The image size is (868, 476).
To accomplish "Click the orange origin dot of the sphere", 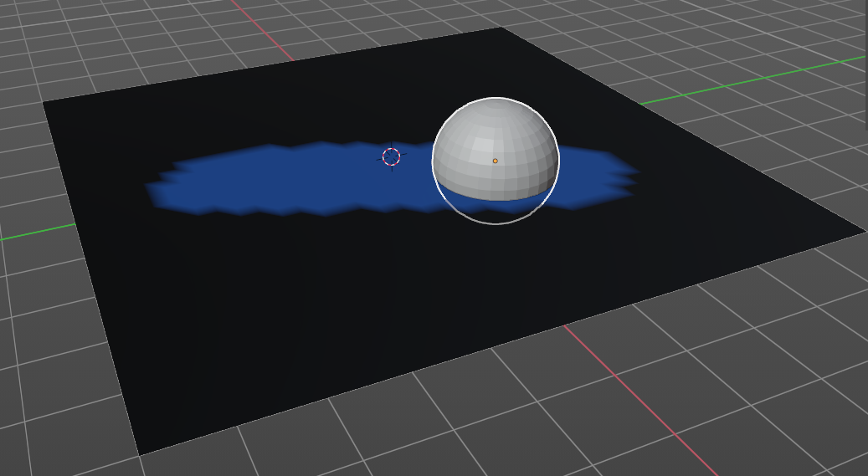I will pos(495,161).
